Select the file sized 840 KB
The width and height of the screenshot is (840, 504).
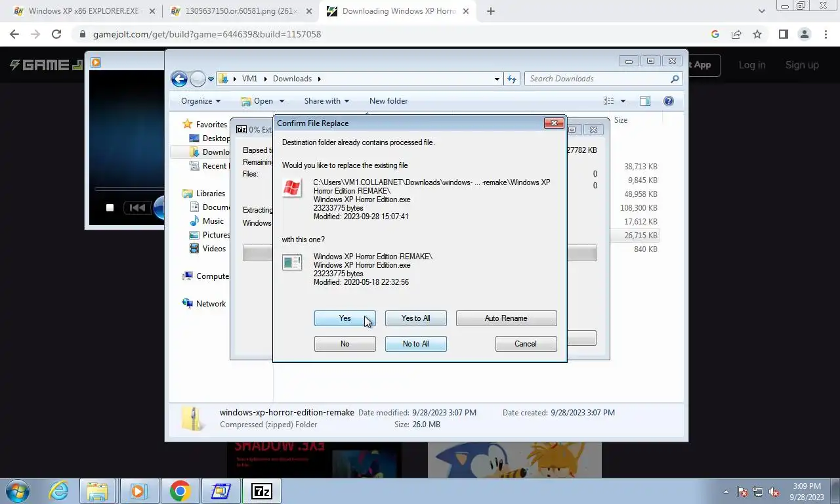[645, 249]
